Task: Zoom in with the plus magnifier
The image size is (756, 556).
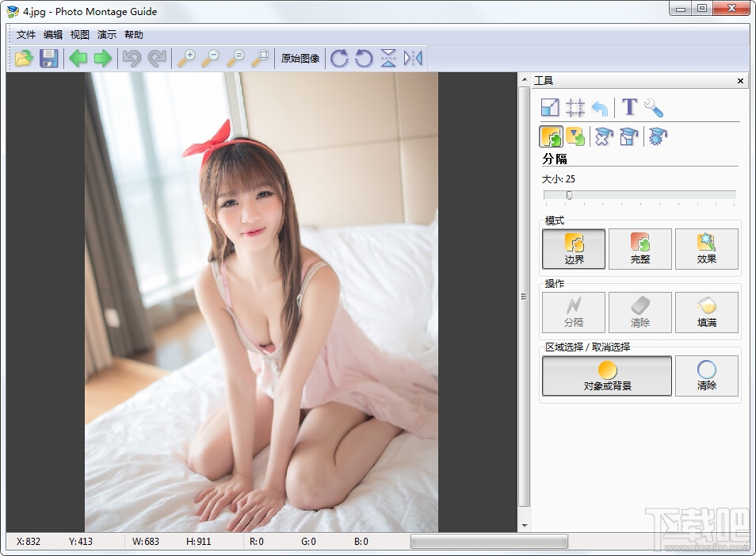Action: [186, 59]
